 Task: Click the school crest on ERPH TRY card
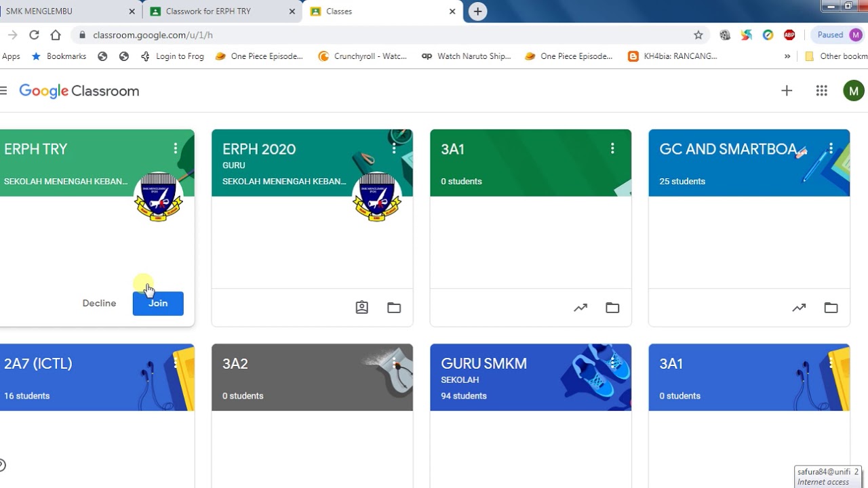[159, 197]
